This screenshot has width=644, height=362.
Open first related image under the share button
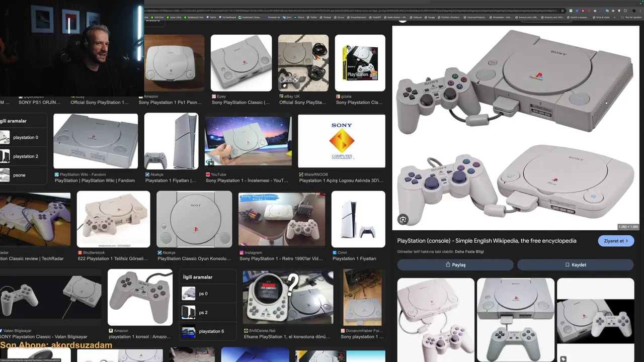tap(436, 320)
